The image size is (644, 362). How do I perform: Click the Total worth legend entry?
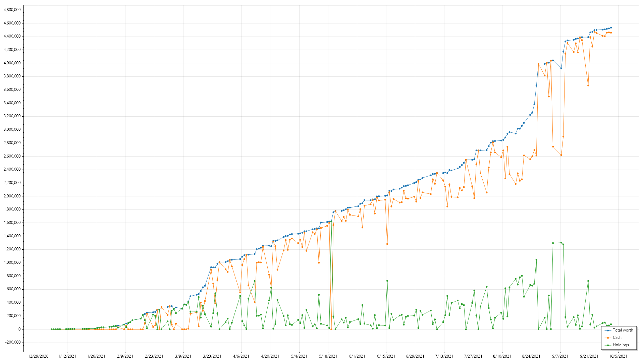619,330
